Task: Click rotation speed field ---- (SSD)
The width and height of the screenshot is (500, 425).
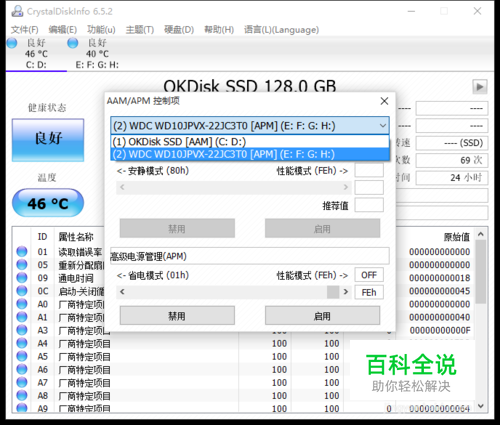Action: click(x=452, y=143)
